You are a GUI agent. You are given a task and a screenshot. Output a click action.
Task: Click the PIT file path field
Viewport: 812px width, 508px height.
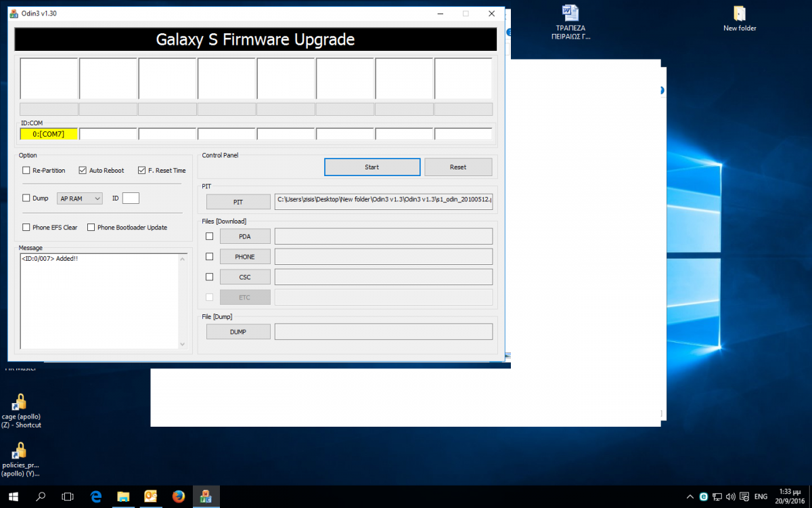click(x=384, y=201)
